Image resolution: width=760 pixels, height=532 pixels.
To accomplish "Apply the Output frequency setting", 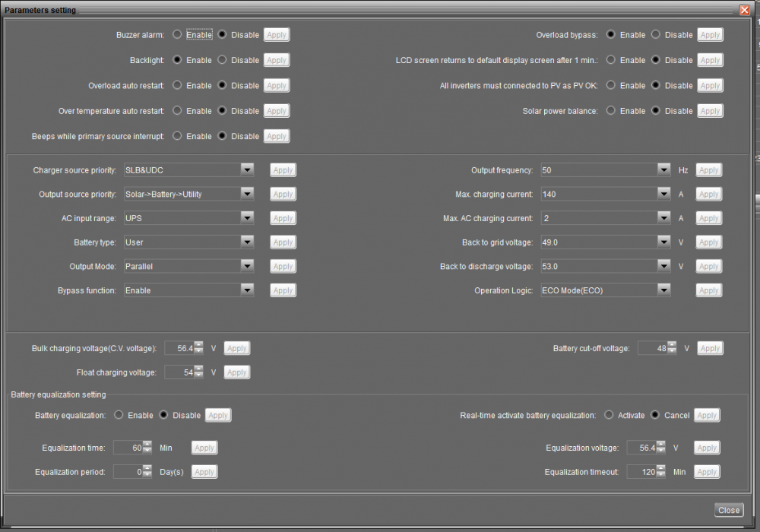I will (709, 170).
